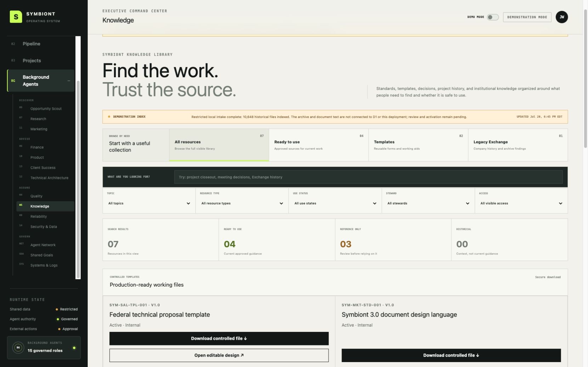
Task: Open the Product agent page
Action: [x=45, y=158]
